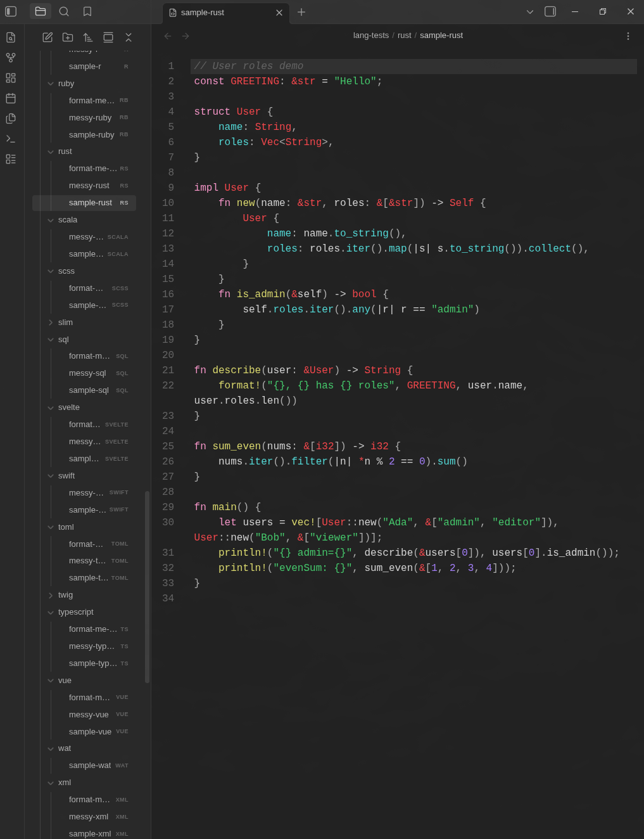Open sample-sql file

(x=84, y=390)
